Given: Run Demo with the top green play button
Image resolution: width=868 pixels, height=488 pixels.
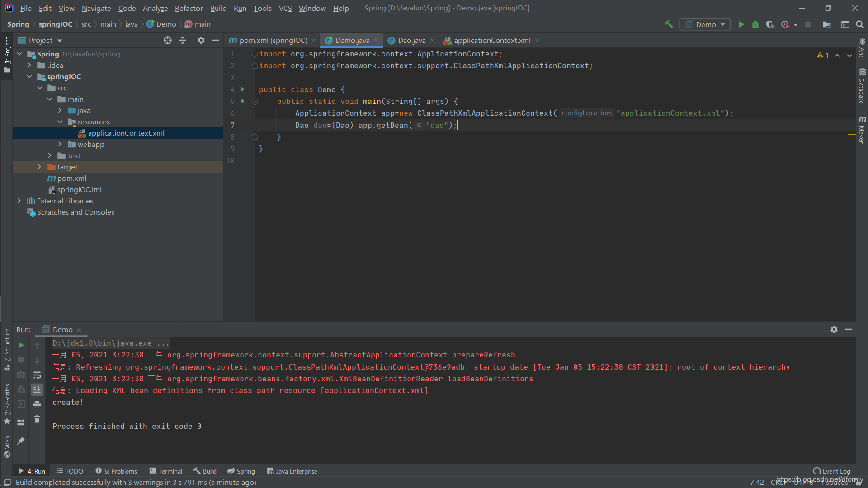Looking at the screenshot, I should 741,24.
